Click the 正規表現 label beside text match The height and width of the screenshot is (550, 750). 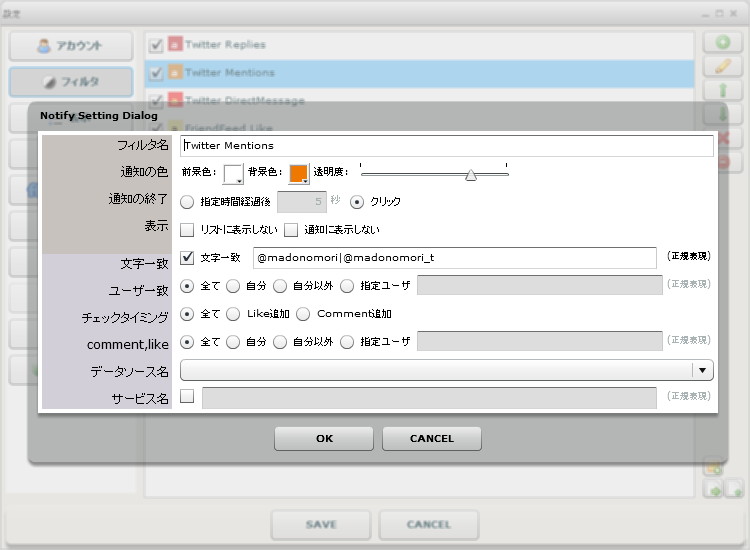tap(689, 256)
